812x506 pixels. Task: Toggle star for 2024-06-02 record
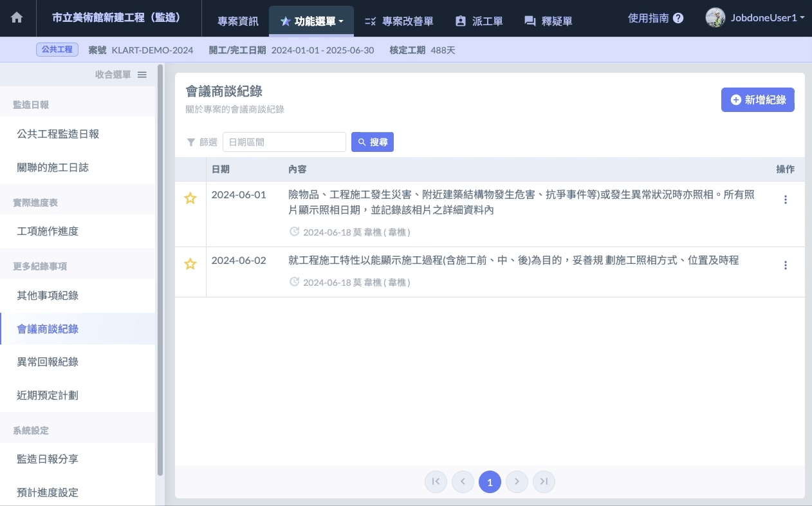point(190,265)
